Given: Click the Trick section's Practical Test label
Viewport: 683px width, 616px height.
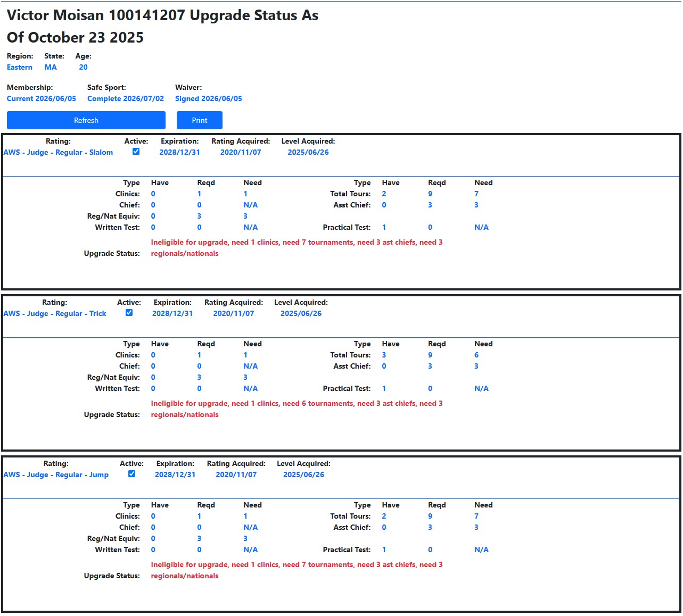Looking at the screenshot, I should [347, 388].
